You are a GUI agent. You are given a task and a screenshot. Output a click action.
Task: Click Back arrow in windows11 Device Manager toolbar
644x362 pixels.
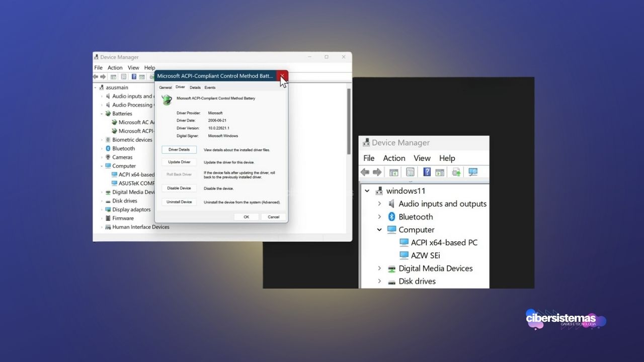365,172
